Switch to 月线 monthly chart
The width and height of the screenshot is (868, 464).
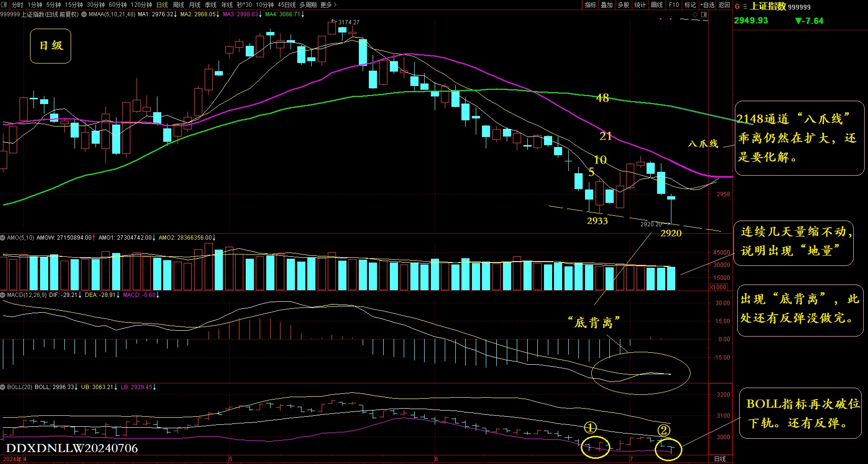tap(195, 5)
